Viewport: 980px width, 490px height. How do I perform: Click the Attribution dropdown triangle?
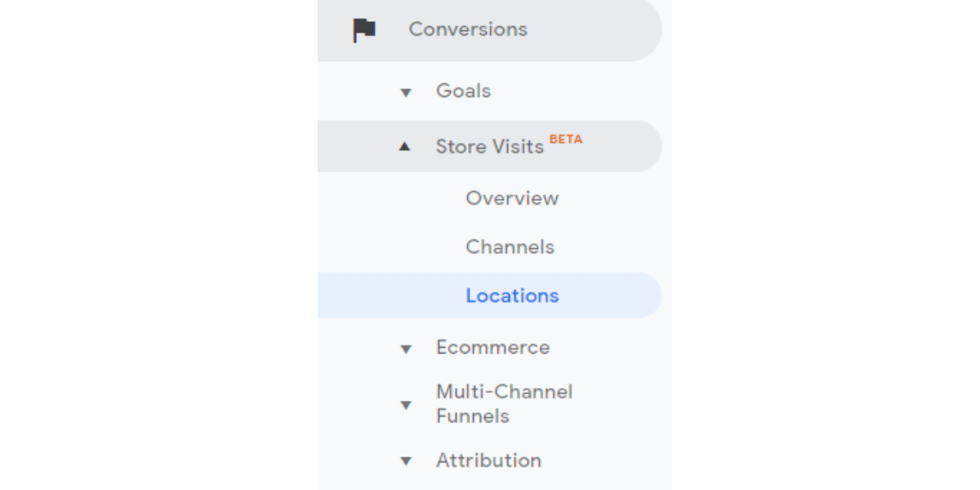(406, 461)
